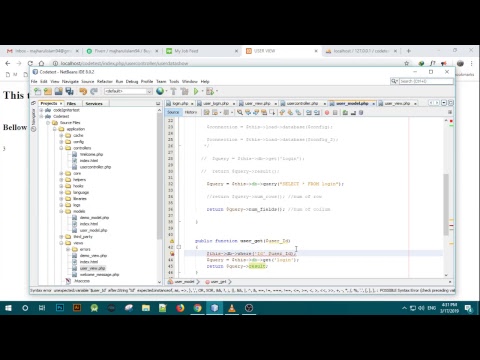Toggle the Source editor view button
Image resolution: width=480 pixels, height=360 pixels.
[x=173, y=112]
